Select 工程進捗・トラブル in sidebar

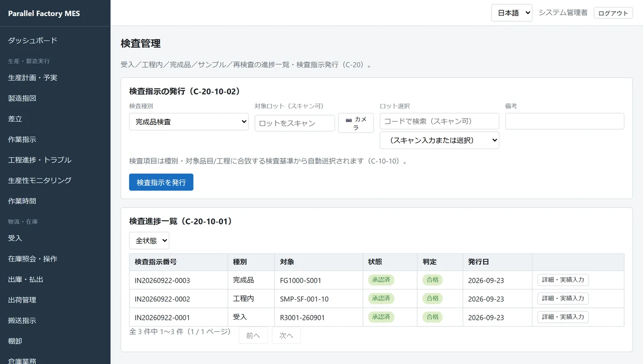coord(40,160)
